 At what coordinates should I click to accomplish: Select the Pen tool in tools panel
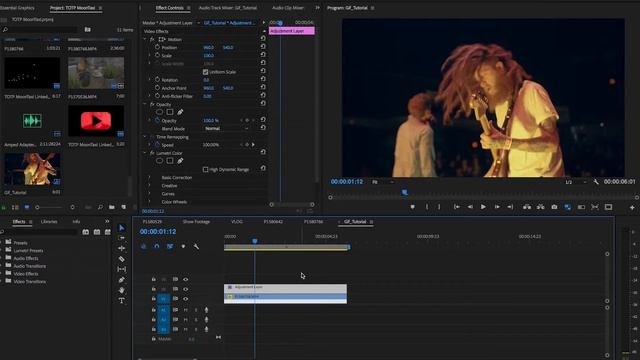point(122,280)
